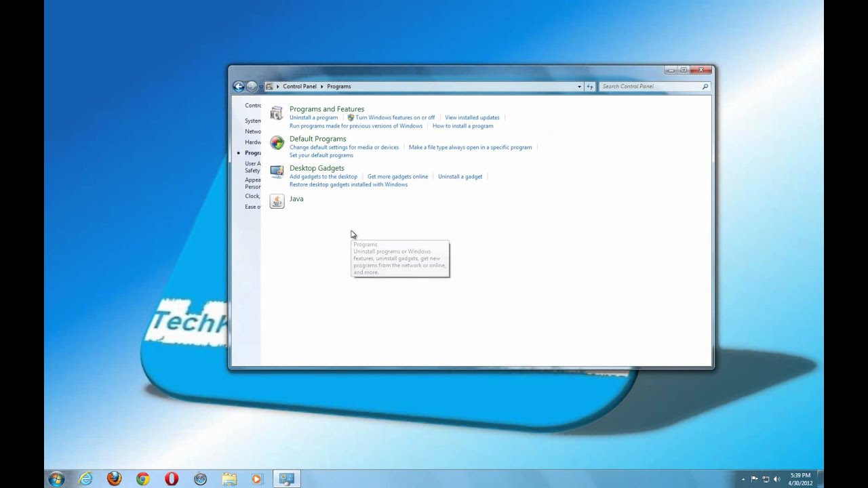The height and width of the screenshot is (488, 868).
Task: Click View installed updates link
Action: pyautogui.click(x=472, y=117)
